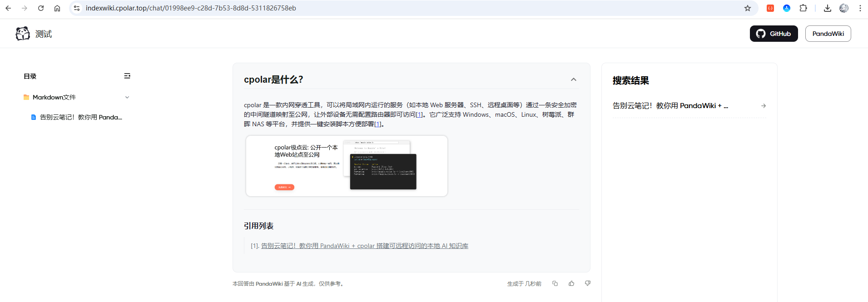Screen dimensions: 868x302
Task: Open the browser three-dot menu
Action: (x=860, y=8)
